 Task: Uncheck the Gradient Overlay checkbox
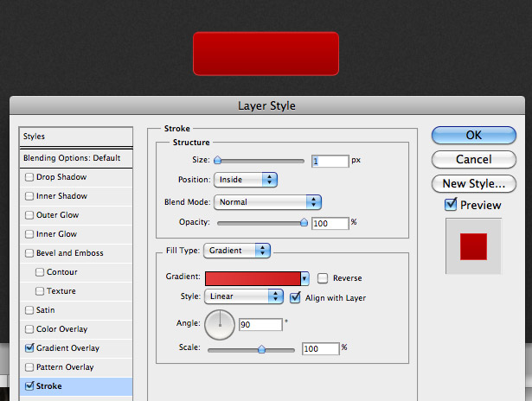click(x=29, y=347)
